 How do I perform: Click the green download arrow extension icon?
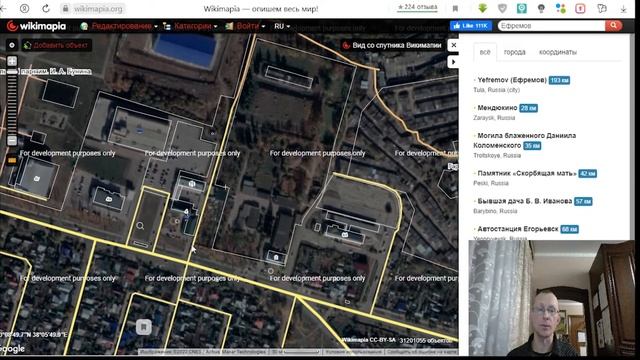pos(482,8)
